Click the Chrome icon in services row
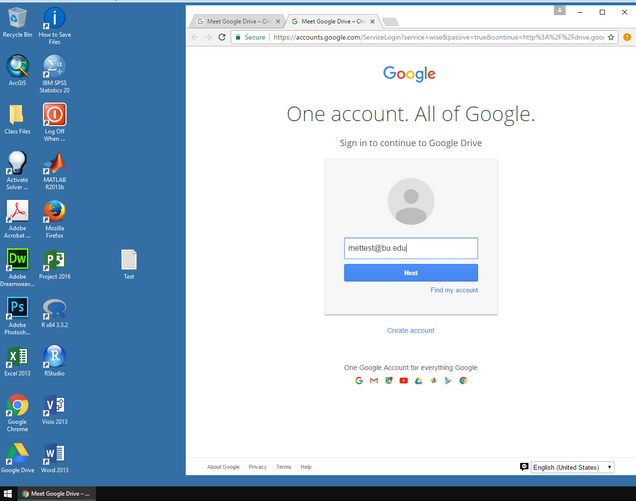 click(463, 381)
